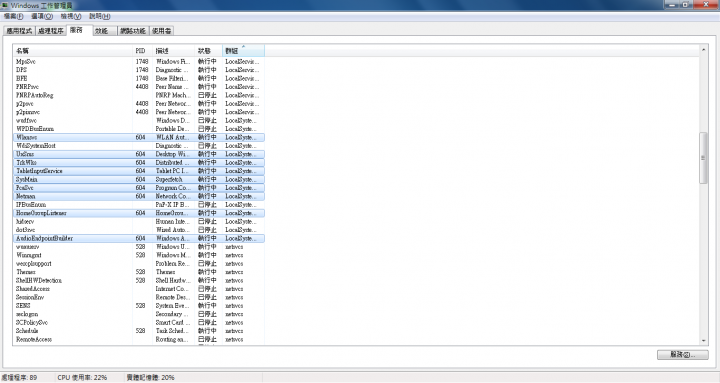
Task: Select the PNRPAutoReg service row
Action: coord(139,95)
